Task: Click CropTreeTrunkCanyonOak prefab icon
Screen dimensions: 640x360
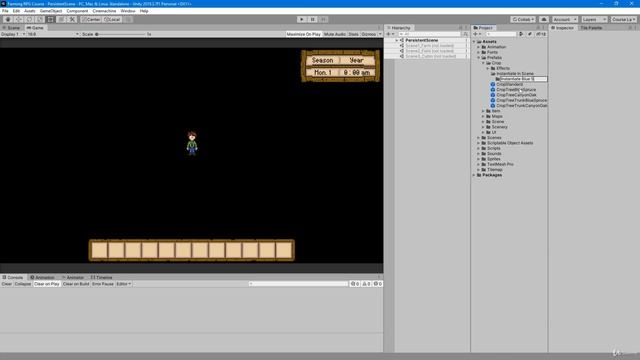Action: (x=493, y=105)
